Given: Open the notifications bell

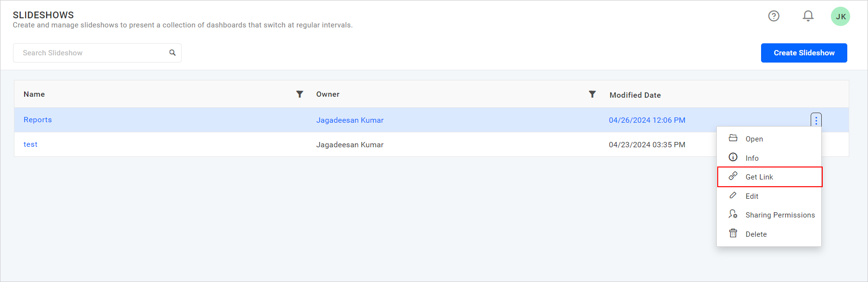Looking at the screenshot, I should [x=808, y=16].
